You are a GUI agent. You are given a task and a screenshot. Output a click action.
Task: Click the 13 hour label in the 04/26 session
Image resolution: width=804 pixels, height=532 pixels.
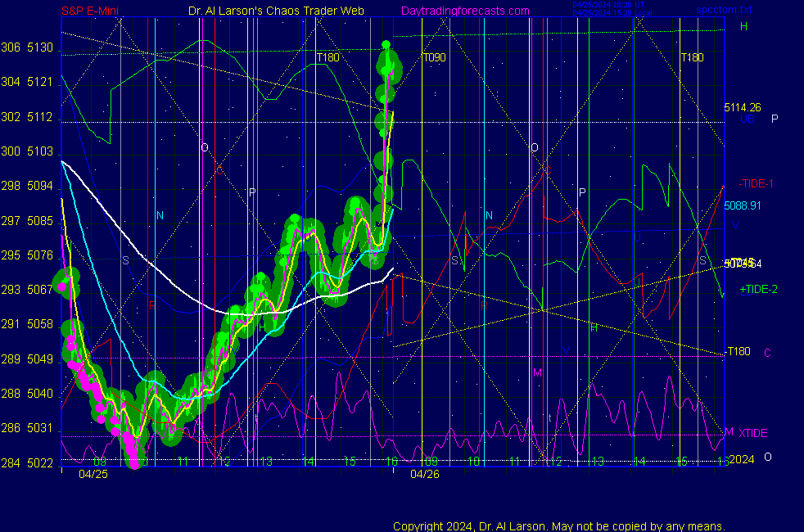598,462
